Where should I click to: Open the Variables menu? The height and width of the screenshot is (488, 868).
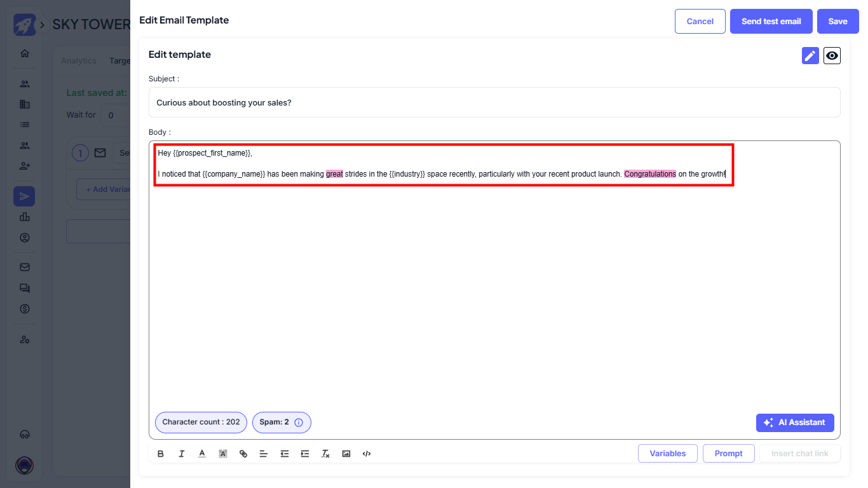click(667, 454)
